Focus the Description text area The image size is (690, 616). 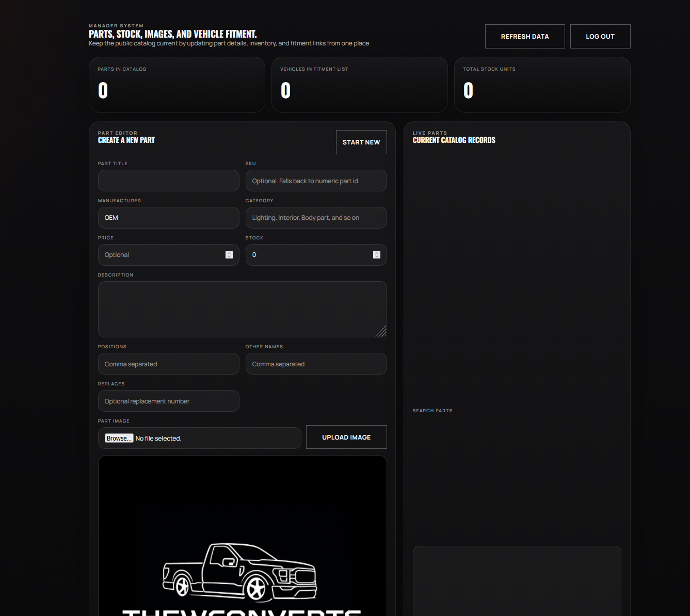pyautogui.click(x=243, y=309)
